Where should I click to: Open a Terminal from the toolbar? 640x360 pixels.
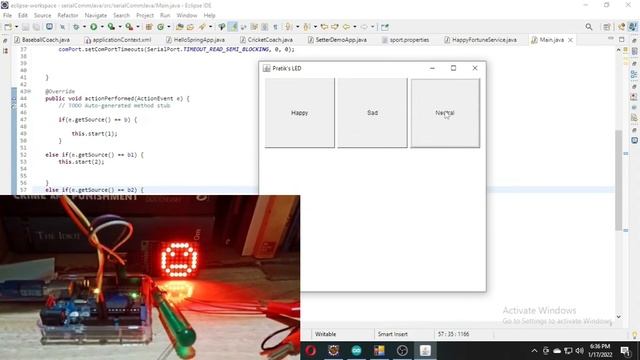click(x=49, y=27)
